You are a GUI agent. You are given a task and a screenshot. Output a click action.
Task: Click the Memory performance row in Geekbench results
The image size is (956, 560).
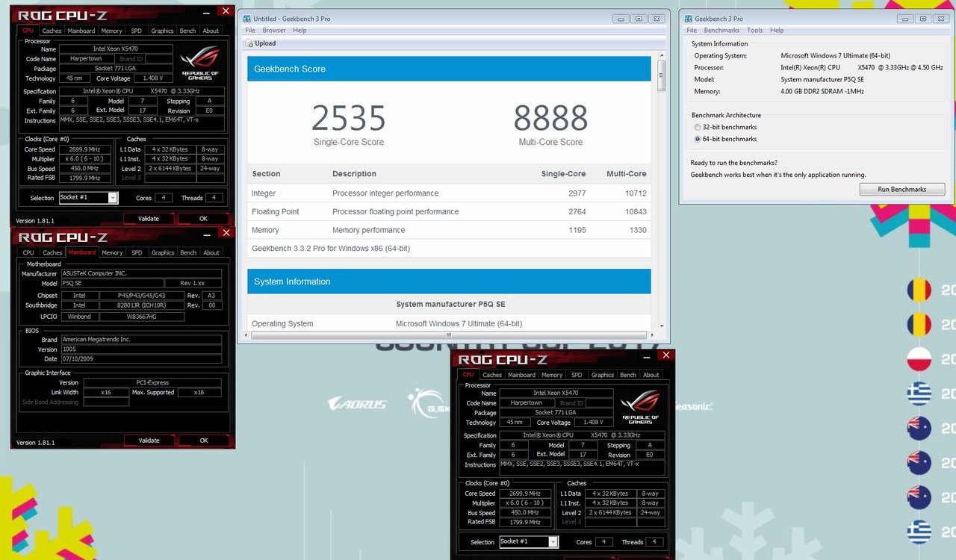pyautogui.click(x=449, y=230)
